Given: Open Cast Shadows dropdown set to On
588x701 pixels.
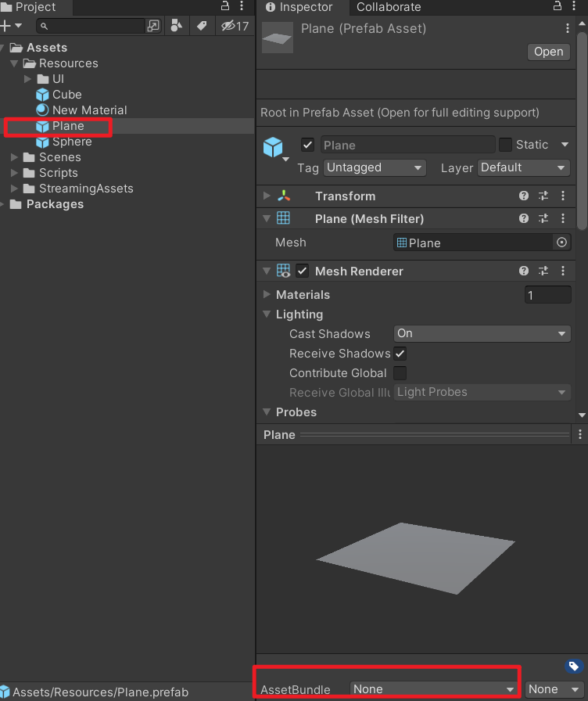Looking at the screenshot, I should 482,333.
